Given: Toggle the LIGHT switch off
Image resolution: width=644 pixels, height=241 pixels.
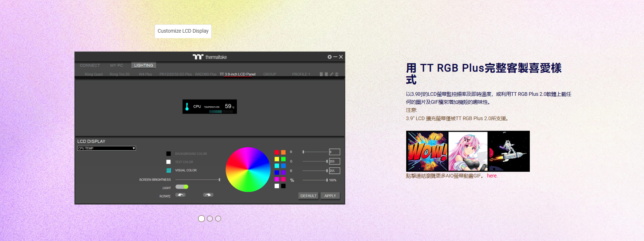Looking at the screenshot, I should [x=182, y=187].
